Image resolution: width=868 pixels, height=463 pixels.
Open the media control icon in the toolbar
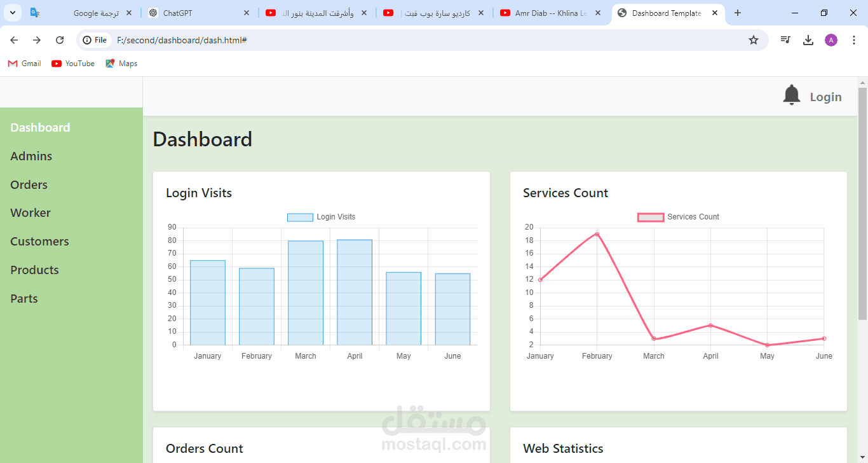[x=785, y=40]
